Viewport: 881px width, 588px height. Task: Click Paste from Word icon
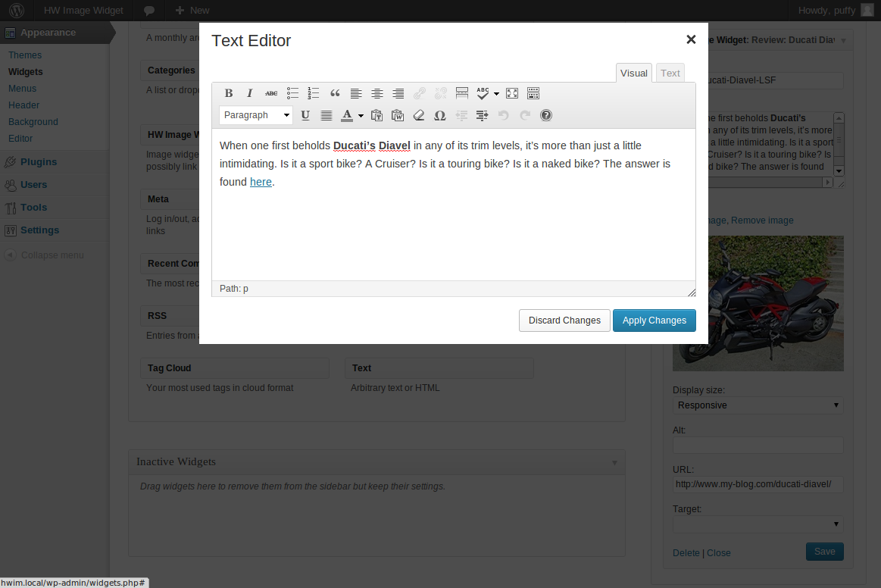[x=398, y=115]
